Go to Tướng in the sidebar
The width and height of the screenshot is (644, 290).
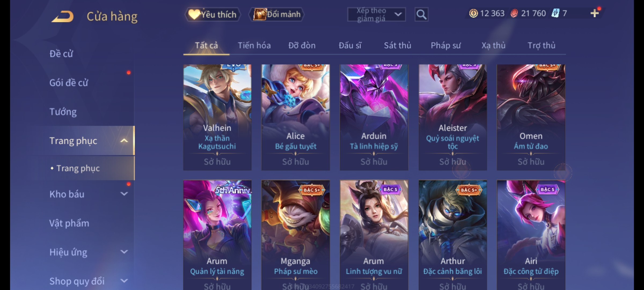pyautogui.click(x=63, y=112)
